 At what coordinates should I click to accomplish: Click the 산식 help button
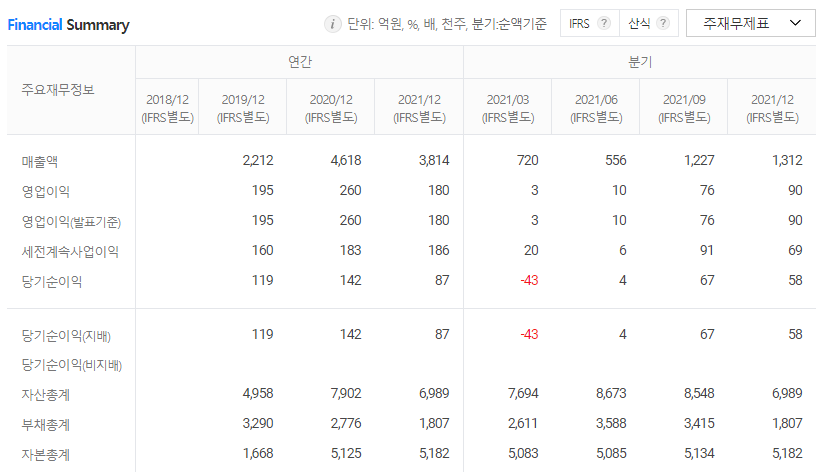point(649,24)
